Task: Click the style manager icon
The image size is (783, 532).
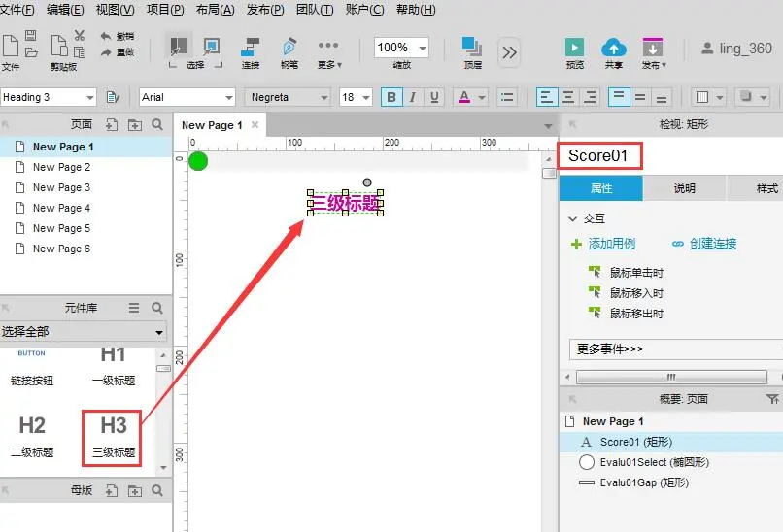Action: point(113,97)
